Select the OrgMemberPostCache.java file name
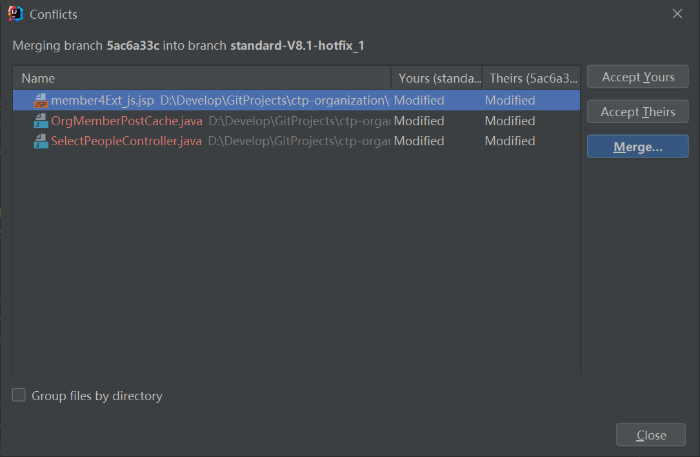Screen dimensions: 700x457 (126, 121)
